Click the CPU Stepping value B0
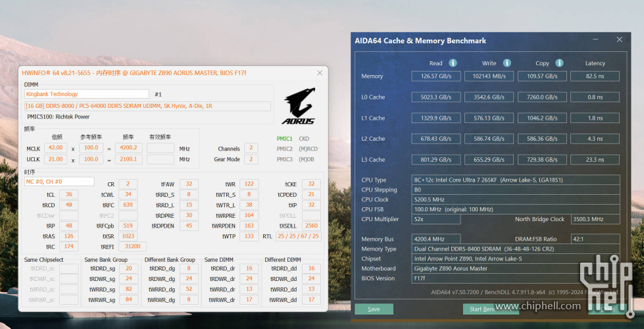Screen dimensions: 644x329 [516, 190]
